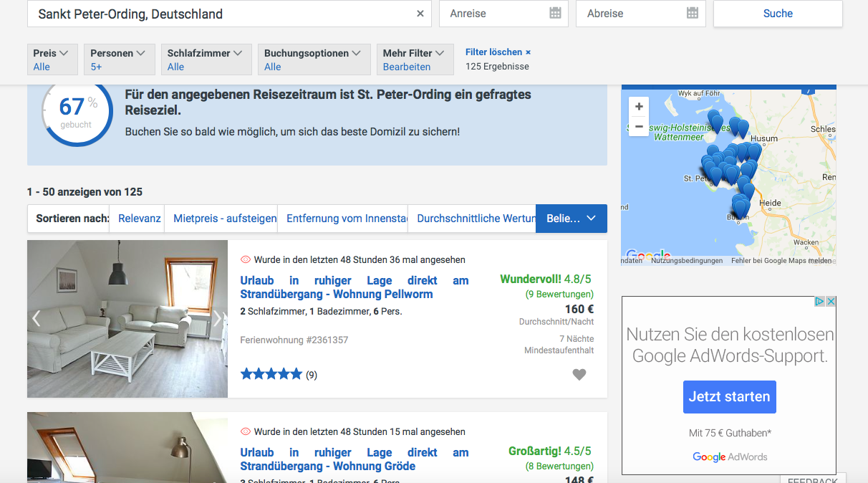Click the views eye icon on the Gröde listing
The width and height of the screenshot is (868, 483).
pyautogui.click(x=246, y=431)
